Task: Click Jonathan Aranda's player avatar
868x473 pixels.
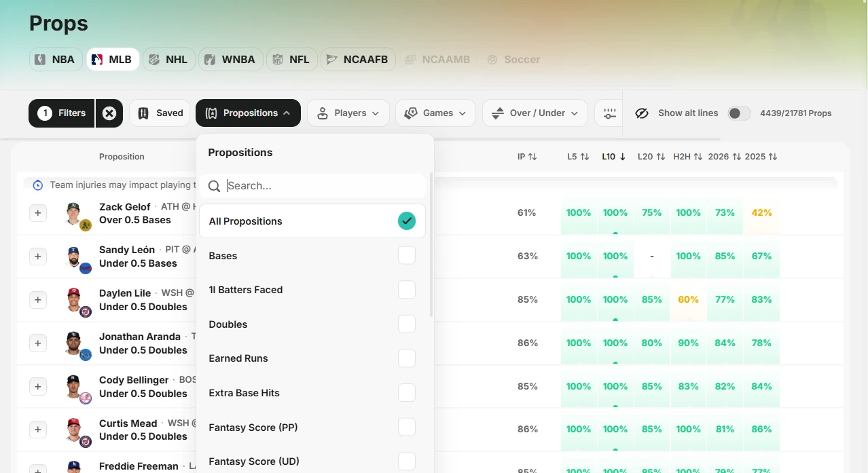Action: point(74,343)
